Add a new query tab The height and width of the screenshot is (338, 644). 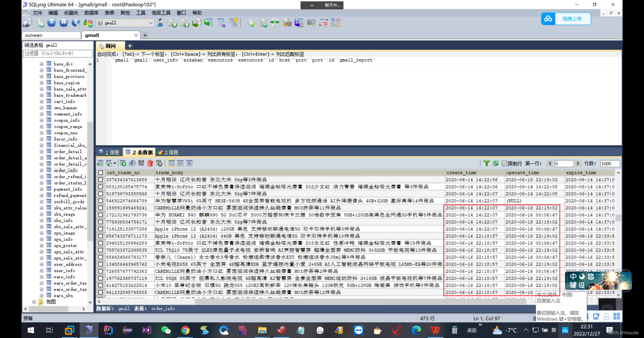coord(130,46)
